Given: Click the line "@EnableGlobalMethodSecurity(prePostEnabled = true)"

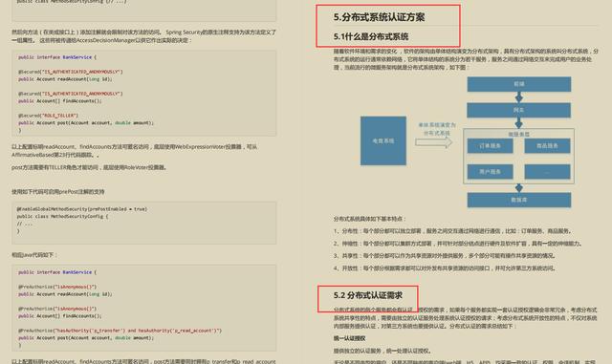Looking at the screenshot, I should tap(82, 209).
